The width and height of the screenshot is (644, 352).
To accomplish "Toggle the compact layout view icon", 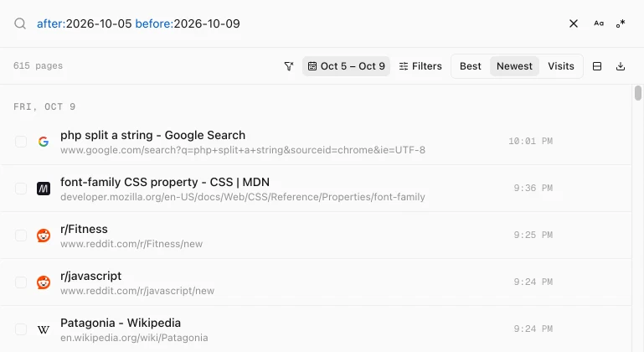I will (x=597, y=66).
